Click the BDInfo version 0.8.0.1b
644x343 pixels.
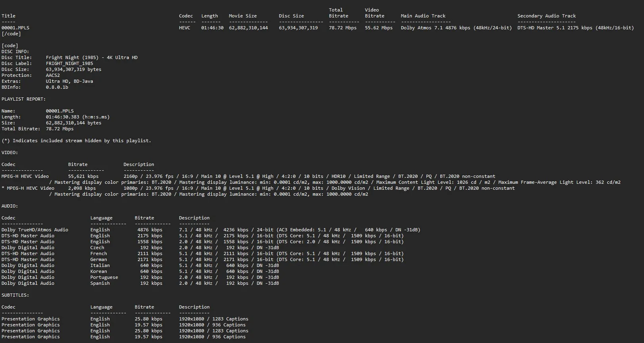[57, 87]
